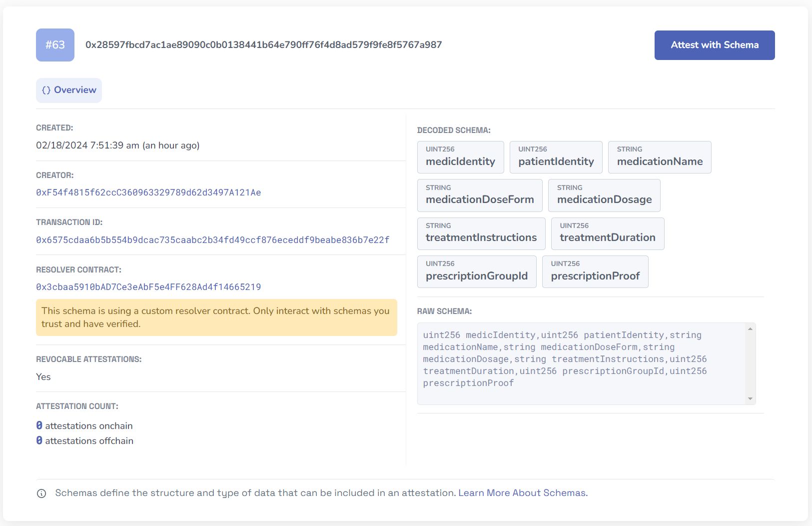Select the treatmentDuration field chip
Screen dimensions: 812x526
(x=608, y=233)
